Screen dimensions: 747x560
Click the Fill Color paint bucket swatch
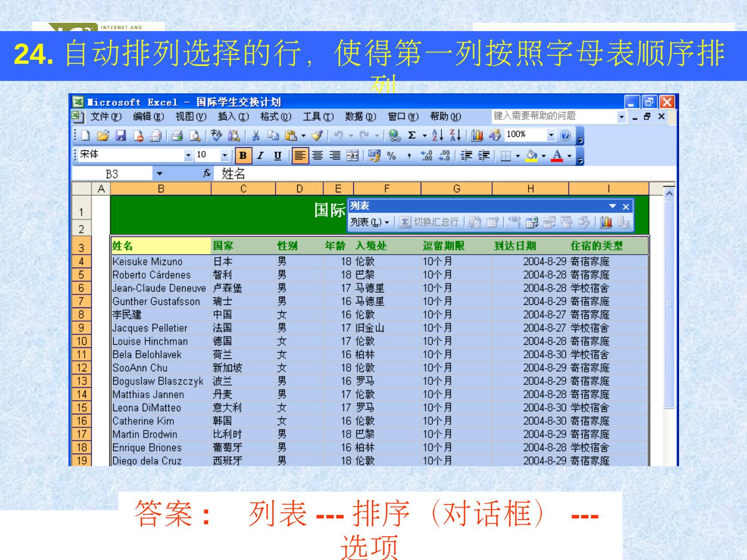tap(531, 156)
